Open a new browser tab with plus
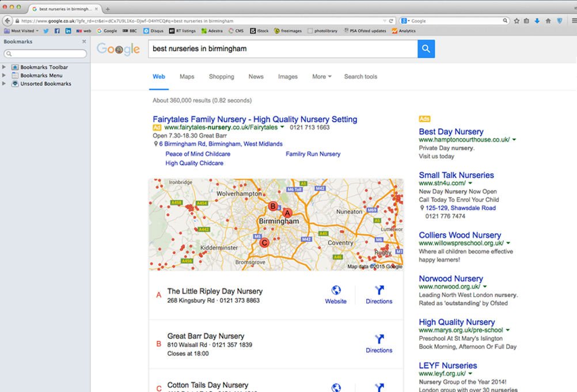 tap(108, 9)
